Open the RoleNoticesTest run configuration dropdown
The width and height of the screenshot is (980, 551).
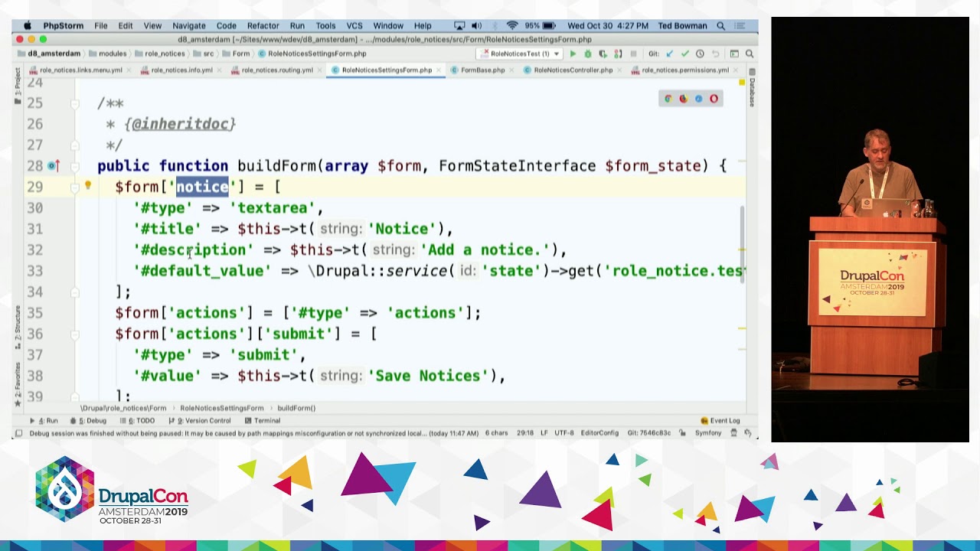(521, 54)
